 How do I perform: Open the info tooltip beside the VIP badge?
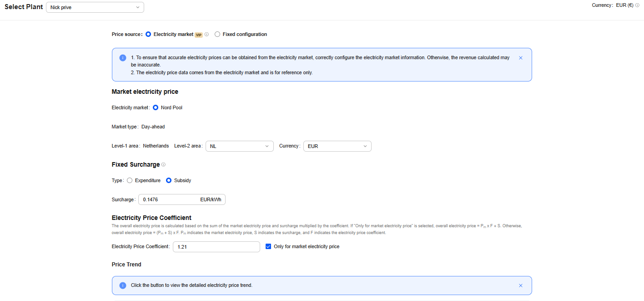[x=207, y=34]
